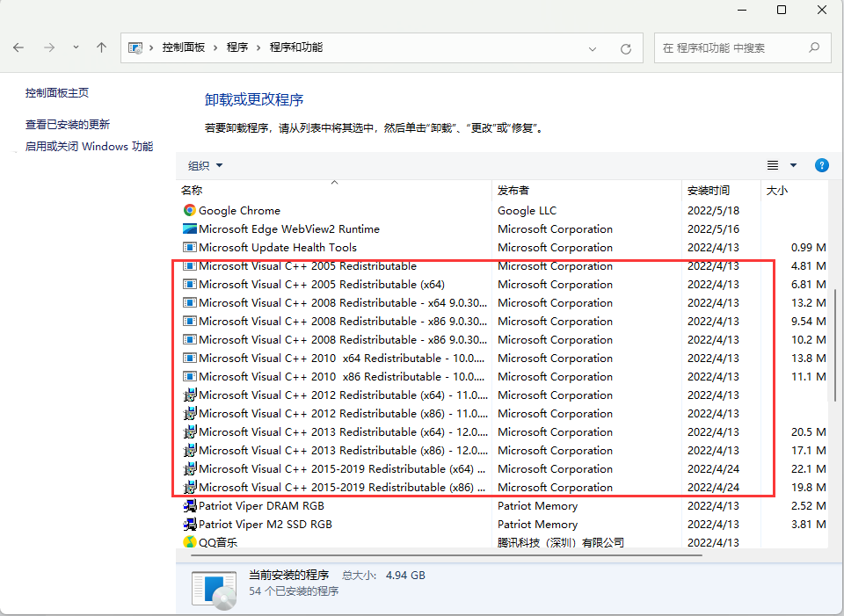
Task: Click icon of Visual C++ 2012 Redistributable (x86)
Action: click(x=190, y=414)
